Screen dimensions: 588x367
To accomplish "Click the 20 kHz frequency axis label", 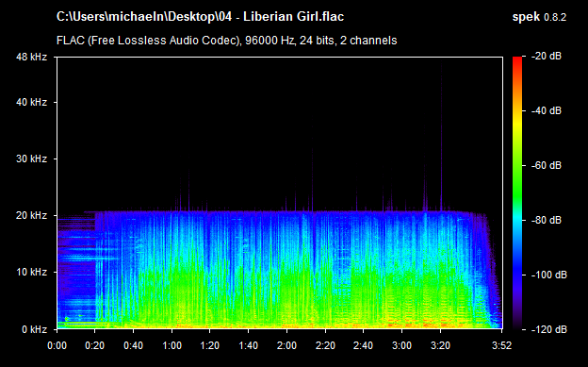I will 31,216.
